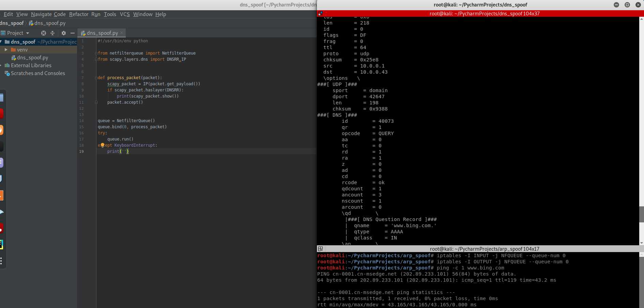
Task: Minimize the root@kali terminal window
Action: (616, 5)
